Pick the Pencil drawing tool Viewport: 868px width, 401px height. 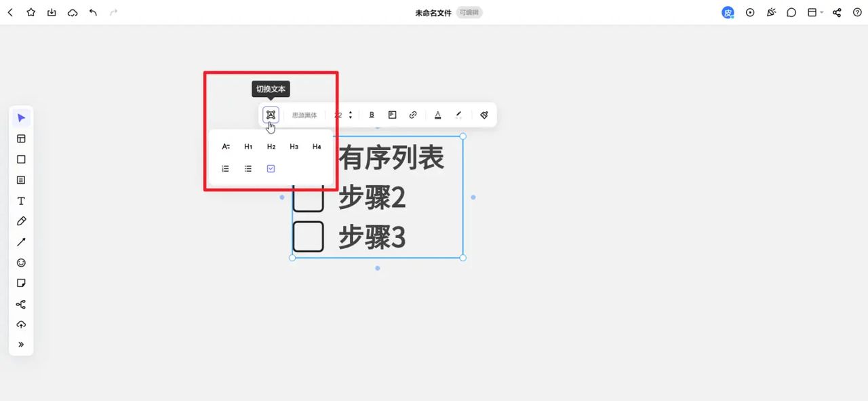point(21,221)
